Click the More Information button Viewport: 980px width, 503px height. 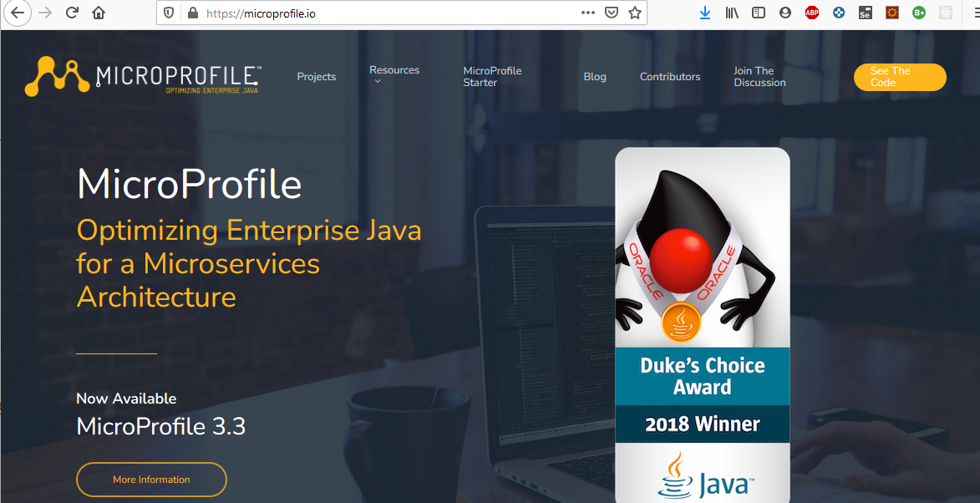151,479
